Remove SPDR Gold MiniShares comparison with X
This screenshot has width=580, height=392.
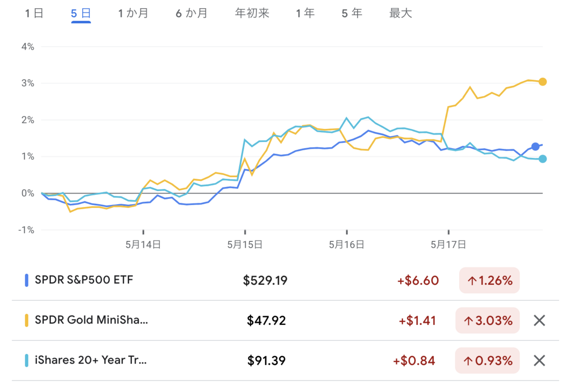tap(539, 321)
